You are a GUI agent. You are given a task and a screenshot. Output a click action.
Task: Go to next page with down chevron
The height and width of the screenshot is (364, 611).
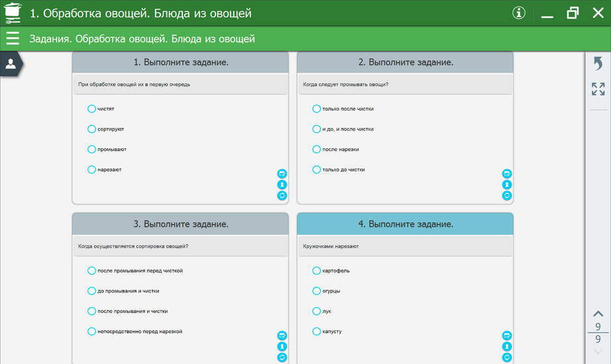598,351
